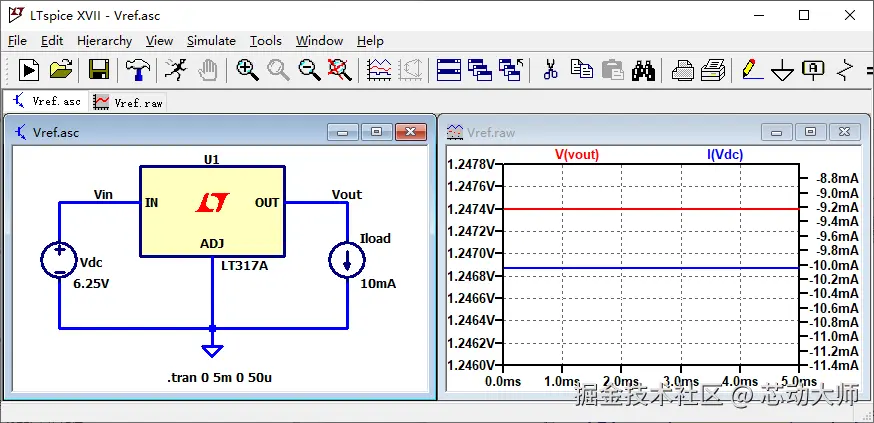The image size is (874, 423).
Task: Click the Vout net label
Action: click(347, 195)
